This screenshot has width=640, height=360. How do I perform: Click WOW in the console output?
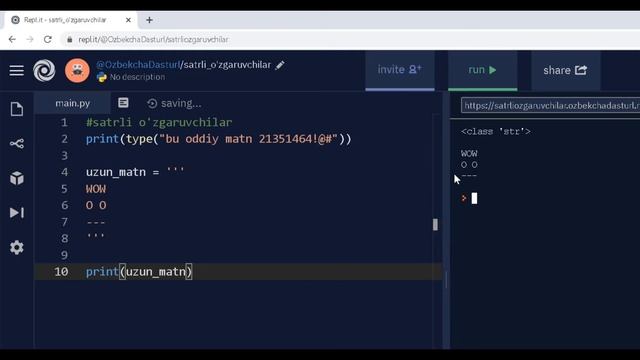[x=469, y=153]
